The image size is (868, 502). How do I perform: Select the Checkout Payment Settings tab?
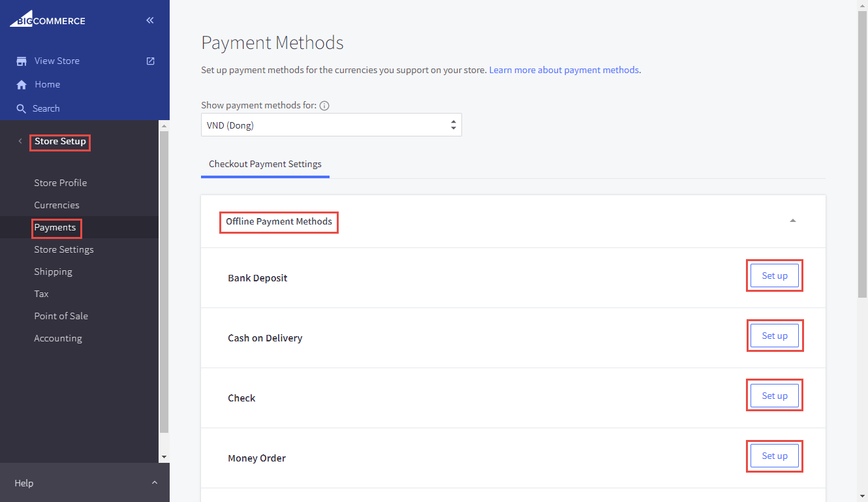(265, 165)
